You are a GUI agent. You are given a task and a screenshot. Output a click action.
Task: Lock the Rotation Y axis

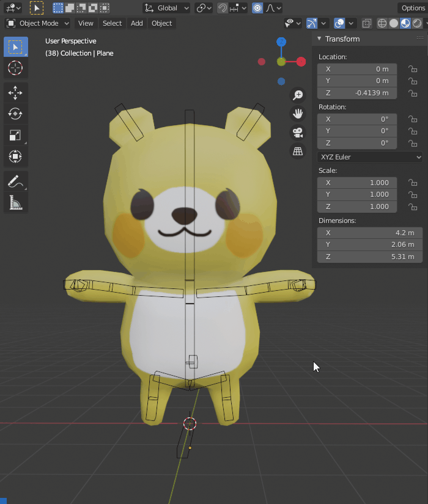tap(413, 131)
